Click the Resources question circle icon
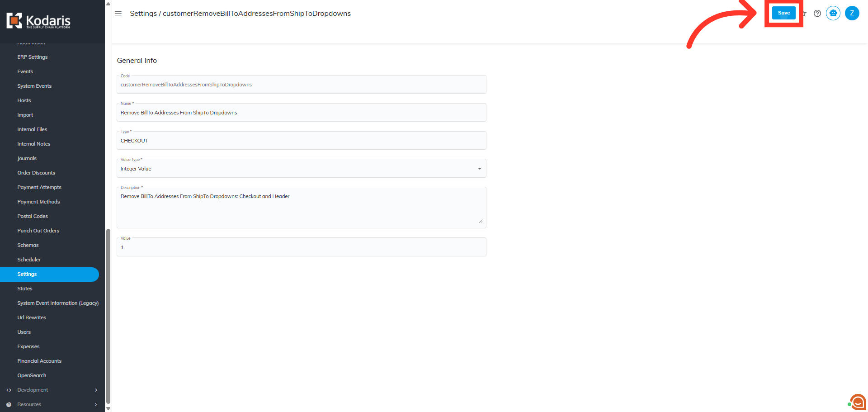Screen dimensions: 868x412 click(9, 404)
